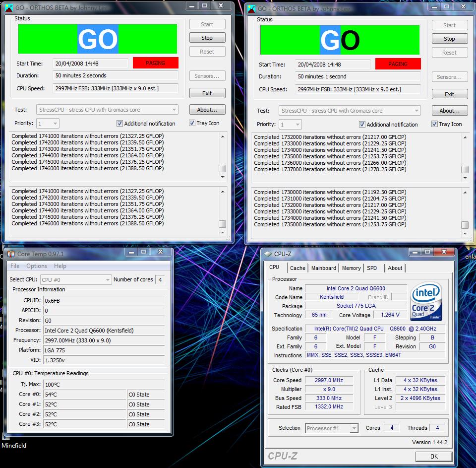Toggle Additional notification in left ORTHOS window

119,124
